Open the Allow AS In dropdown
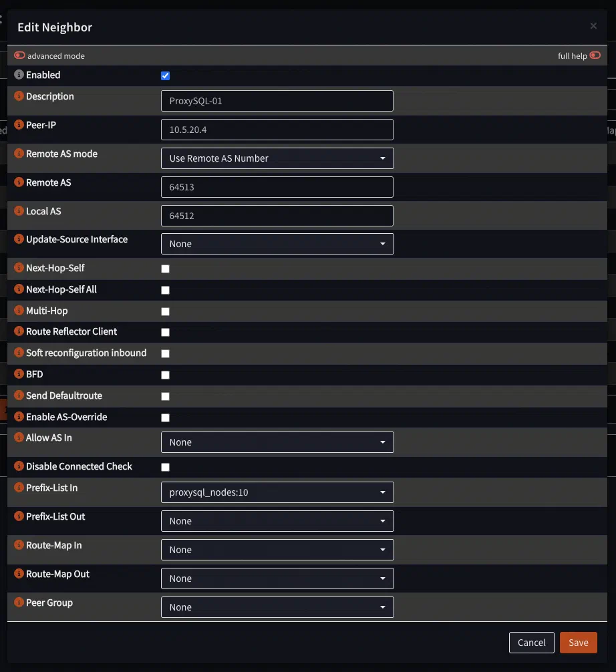 pos(277,442)
